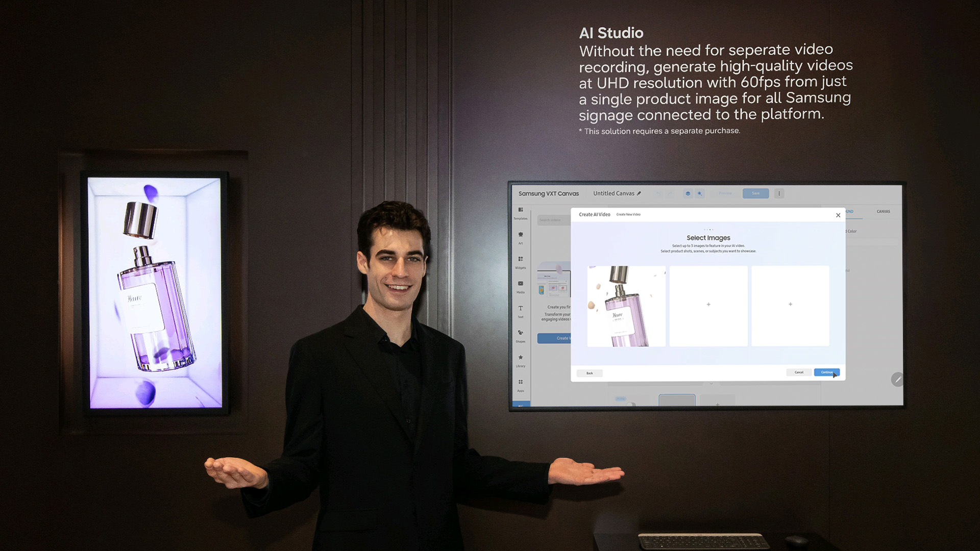Screen dimensions: 980x551
Task: Open the Create AI Video menu item
Action: coord(595,214)
